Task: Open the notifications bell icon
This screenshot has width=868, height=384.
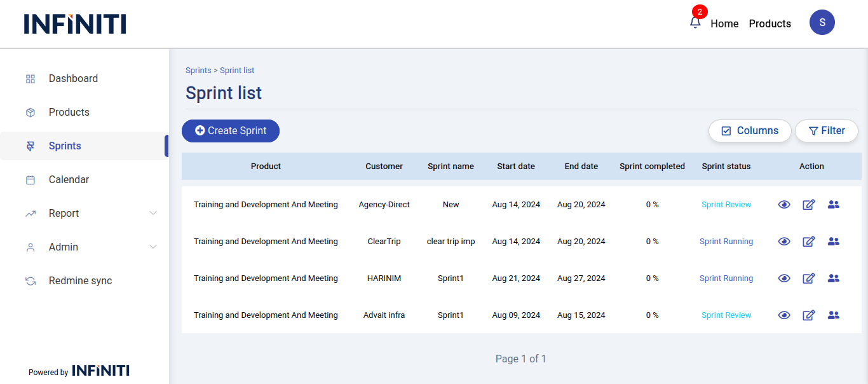Action: [695, 22]
